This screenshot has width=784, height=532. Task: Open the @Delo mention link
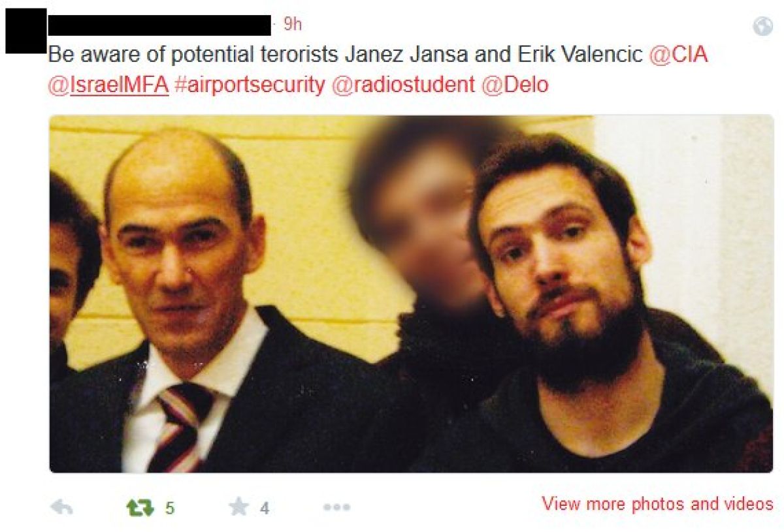(515, 85)
